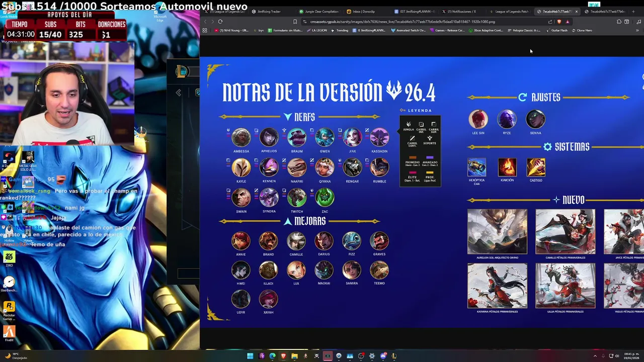
Task: Select the Rengar champion icon
Action: point(352,167)
